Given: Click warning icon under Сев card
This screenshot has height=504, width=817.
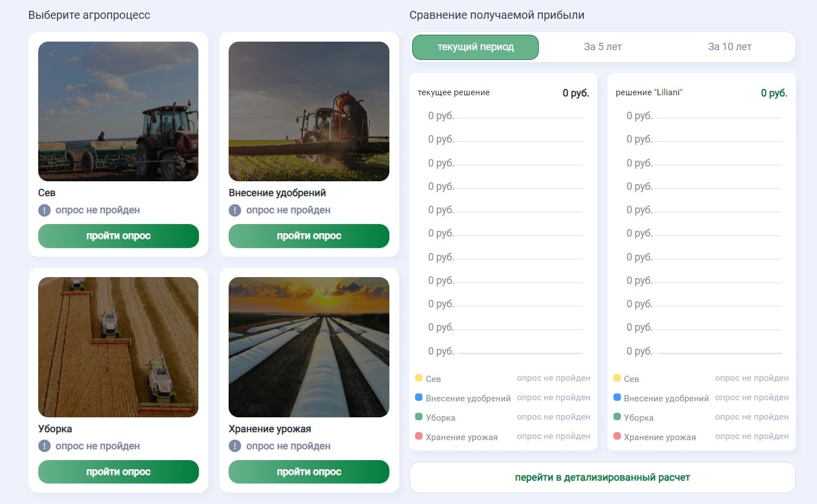Looking at the screenshot, I should pyautogui.click(x=44, y=210).
